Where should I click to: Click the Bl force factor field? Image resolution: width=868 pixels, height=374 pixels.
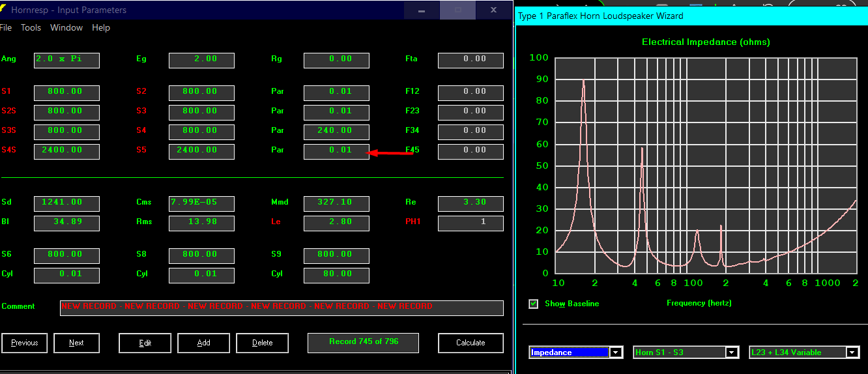(x=66, y=223)
